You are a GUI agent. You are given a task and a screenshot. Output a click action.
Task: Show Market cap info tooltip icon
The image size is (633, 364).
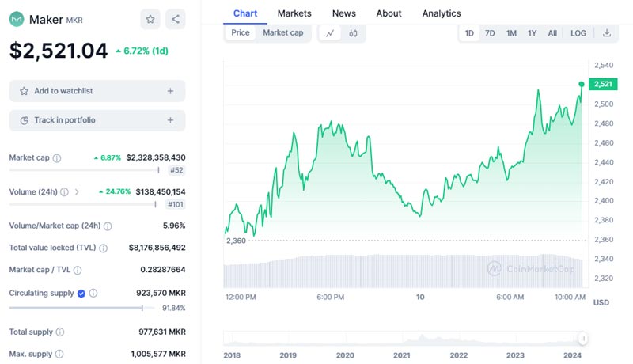click(57, 158)
